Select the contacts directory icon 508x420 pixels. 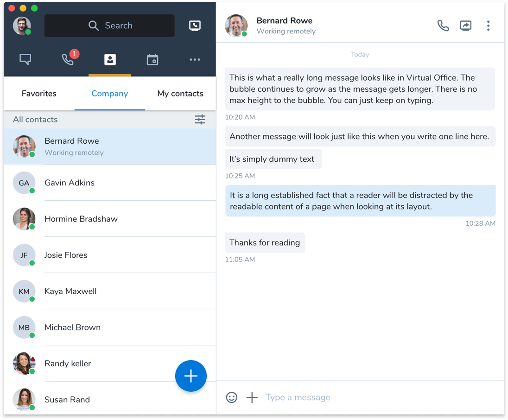pos(110,60)
